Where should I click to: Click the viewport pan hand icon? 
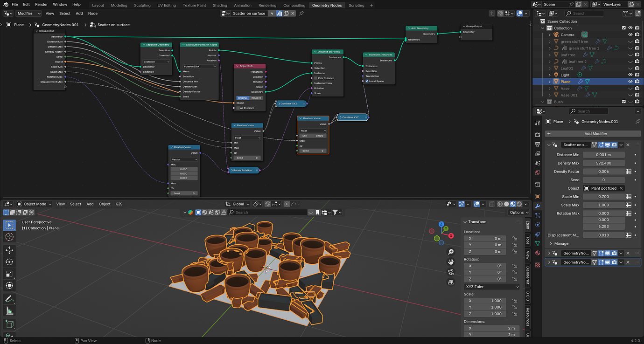click(x=451, y=262)
